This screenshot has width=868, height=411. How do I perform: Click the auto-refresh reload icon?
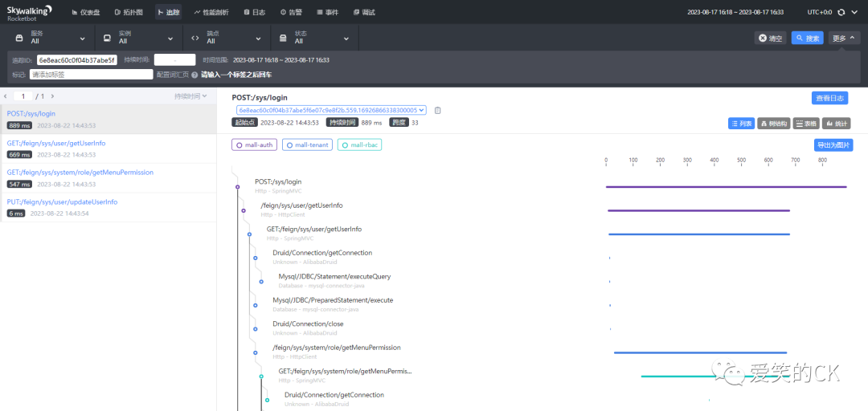pyautogui.click(x=841, y=12)
